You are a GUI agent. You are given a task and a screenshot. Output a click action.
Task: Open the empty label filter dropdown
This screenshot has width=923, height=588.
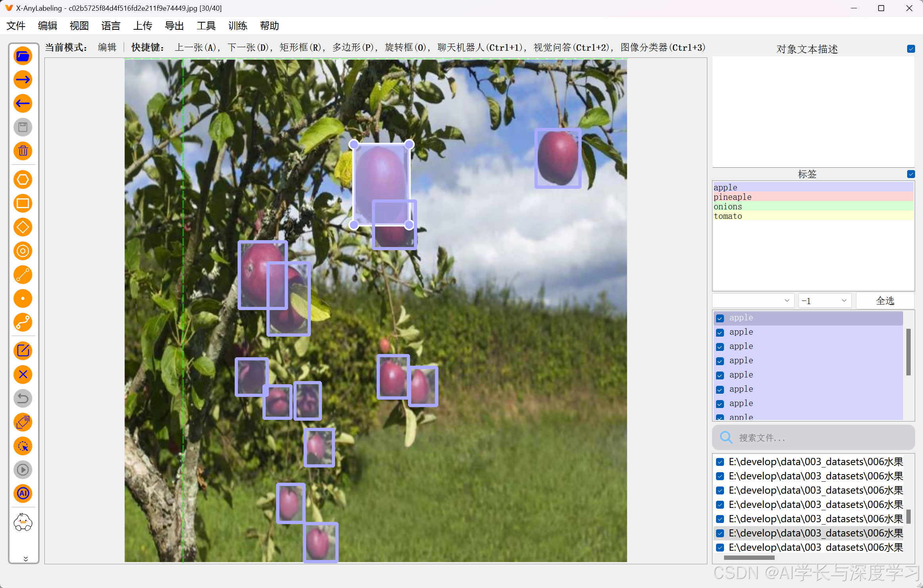[753, 301]
